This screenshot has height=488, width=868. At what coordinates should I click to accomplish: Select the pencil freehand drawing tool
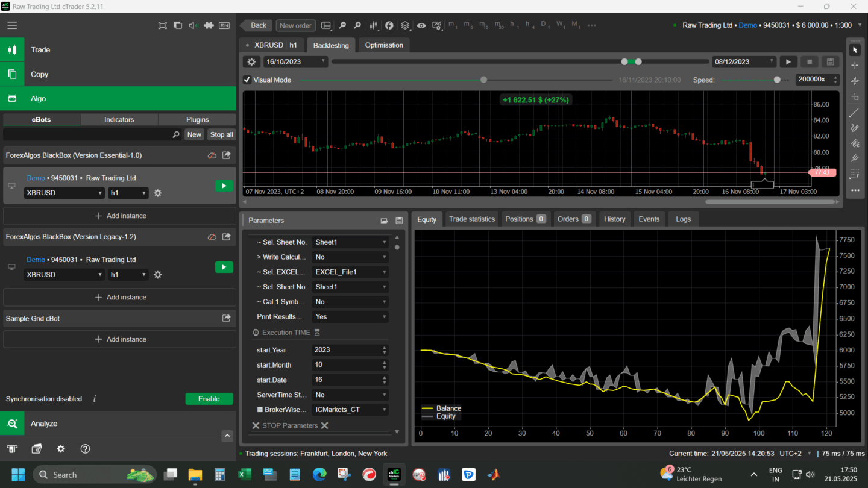coord(854,128)
